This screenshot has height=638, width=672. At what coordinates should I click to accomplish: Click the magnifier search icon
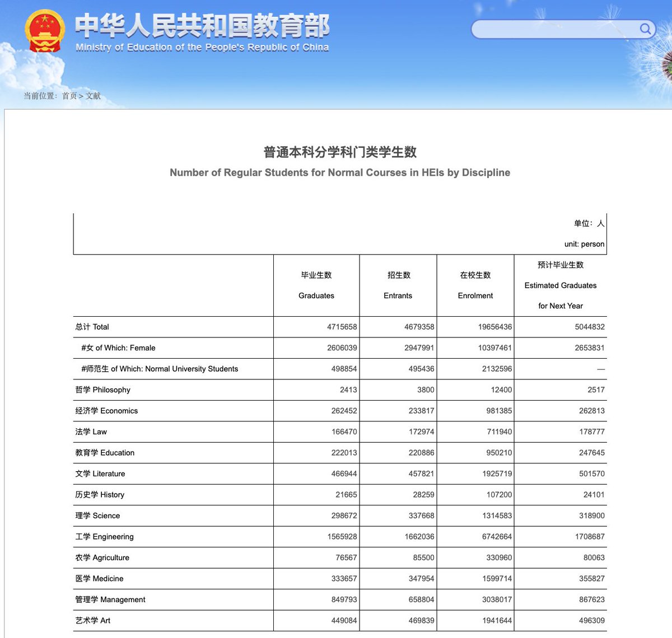(x=645, y=29)
